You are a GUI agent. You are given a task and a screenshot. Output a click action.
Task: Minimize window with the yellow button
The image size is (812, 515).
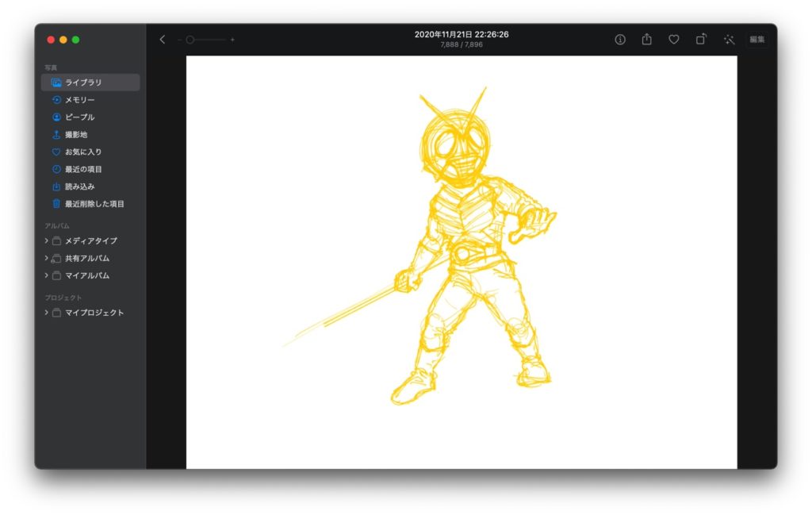[x=63, y=40]
